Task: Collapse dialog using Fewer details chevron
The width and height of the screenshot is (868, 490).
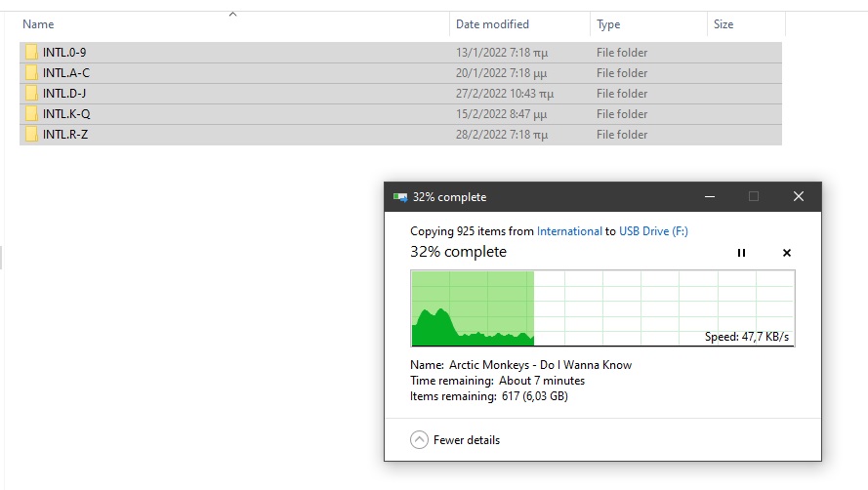Action: [x=419, y=440]
